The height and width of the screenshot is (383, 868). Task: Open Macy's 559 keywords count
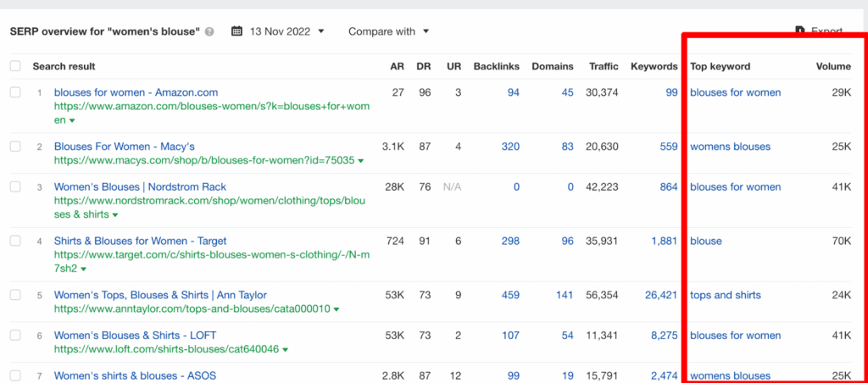click(x=669, y=147)
